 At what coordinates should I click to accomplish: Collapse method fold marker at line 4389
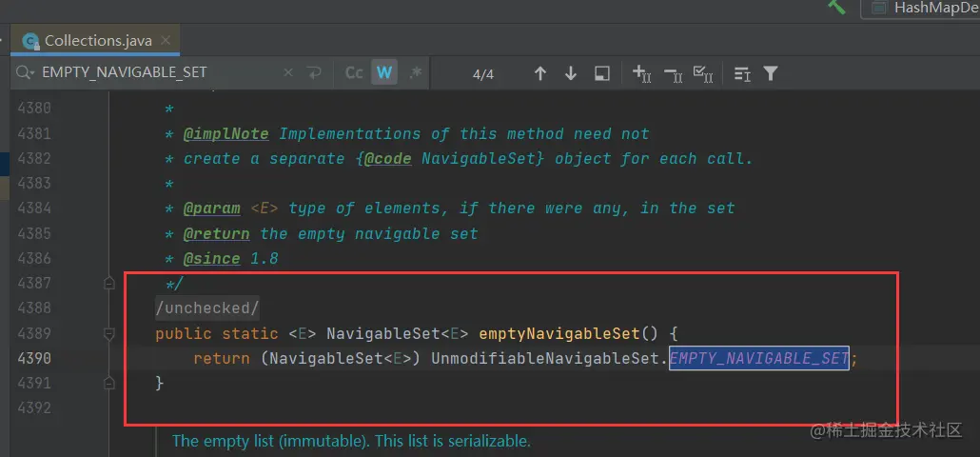pos(108,334)
